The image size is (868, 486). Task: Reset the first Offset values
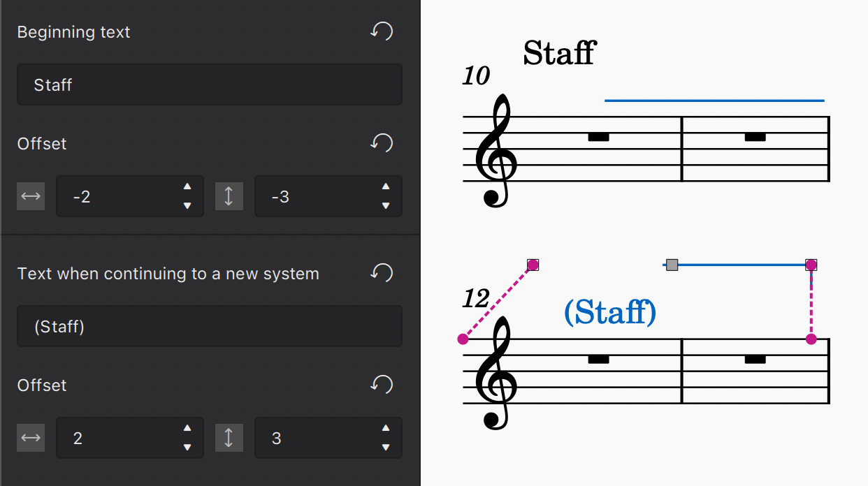click(x=382, y=142)
